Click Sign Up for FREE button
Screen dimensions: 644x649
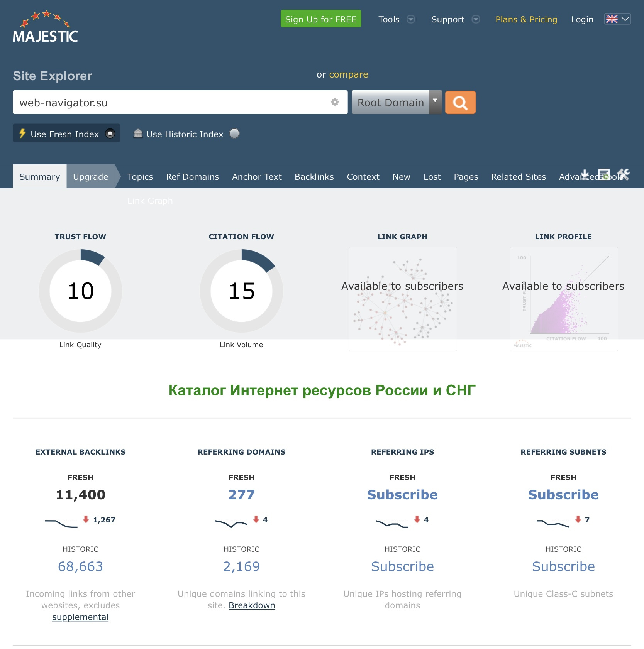point(321,19)
